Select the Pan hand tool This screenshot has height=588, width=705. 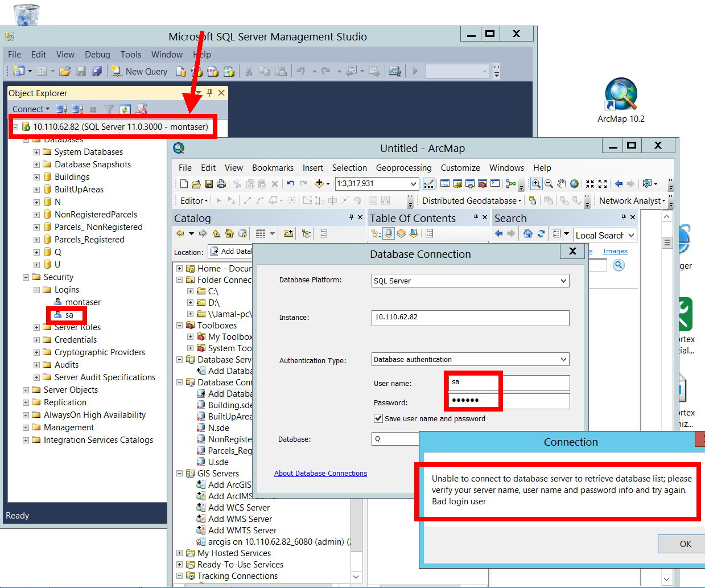point(561,184)
